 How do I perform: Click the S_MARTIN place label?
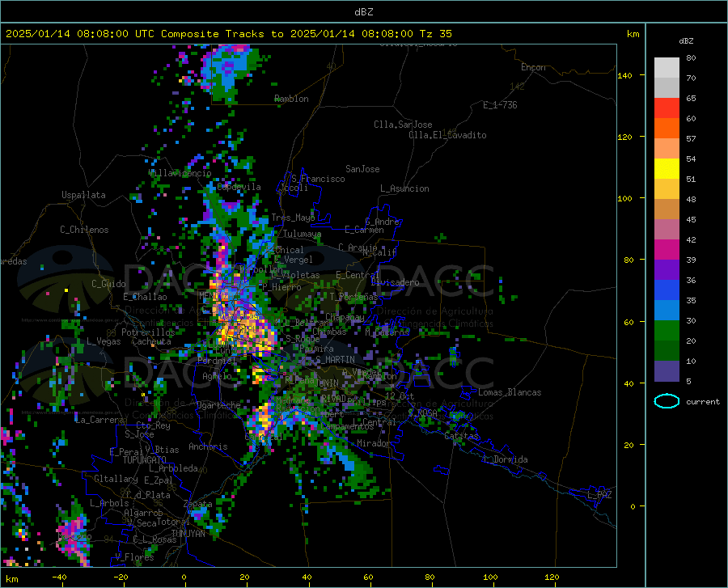point(335,360)
